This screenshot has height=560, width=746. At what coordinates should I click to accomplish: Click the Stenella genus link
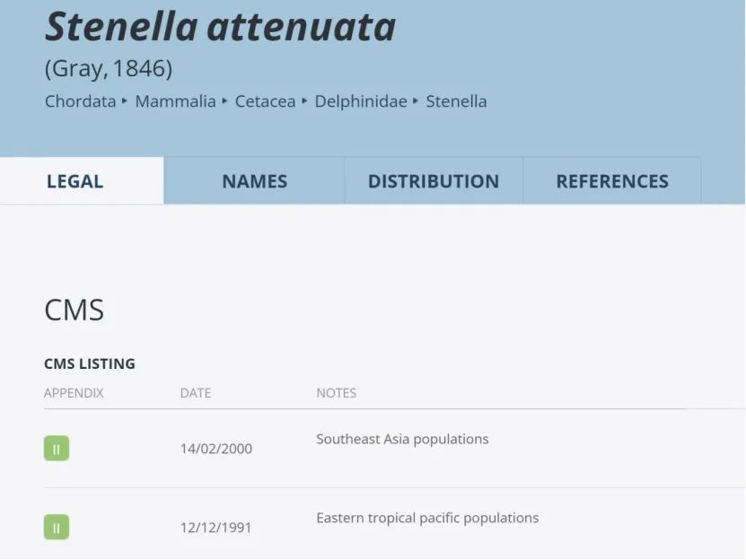[x=456, y=101]
